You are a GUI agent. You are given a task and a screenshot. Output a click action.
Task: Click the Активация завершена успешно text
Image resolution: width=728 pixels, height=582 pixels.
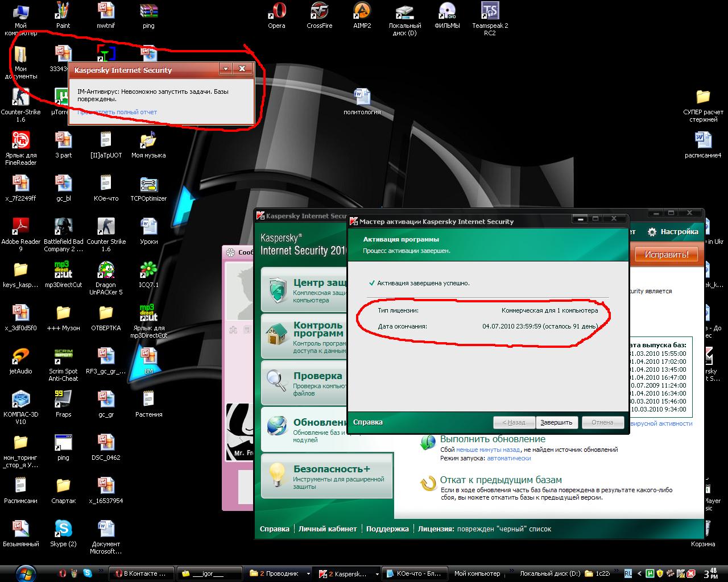[x=423, y=283]
